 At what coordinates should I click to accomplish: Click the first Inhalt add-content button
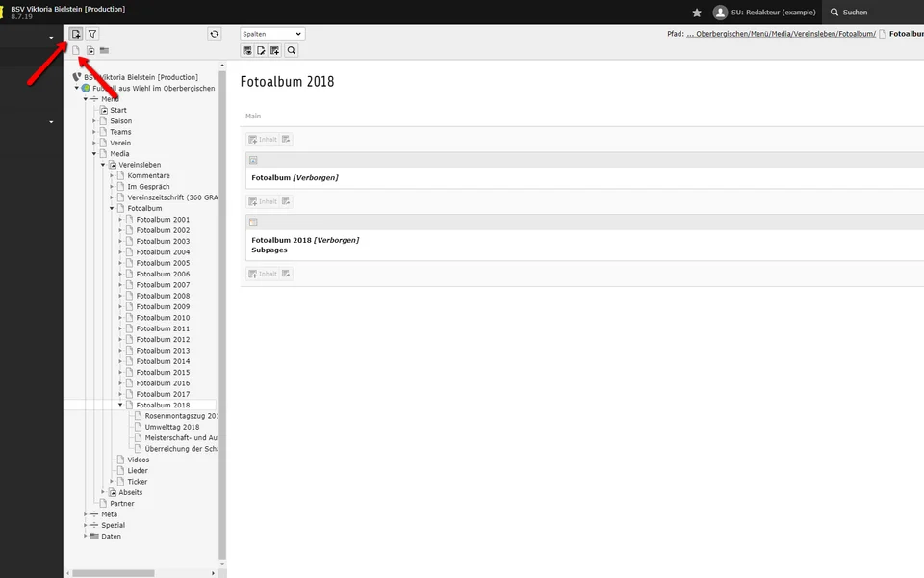[262, 140]
